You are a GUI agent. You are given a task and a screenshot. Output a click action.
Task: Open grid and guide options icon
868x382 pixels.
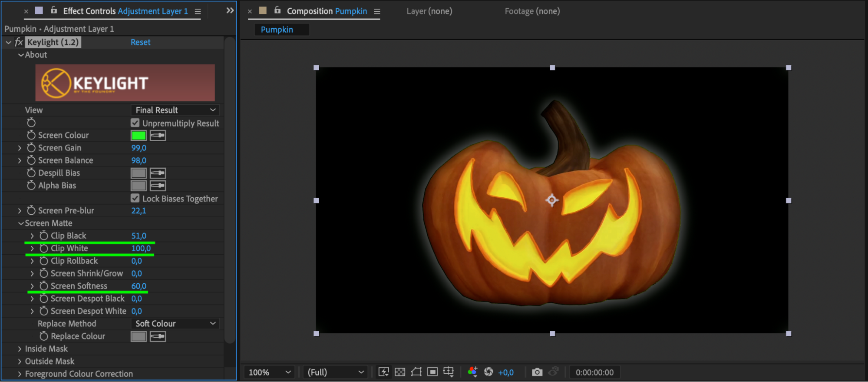click(449, 372)
